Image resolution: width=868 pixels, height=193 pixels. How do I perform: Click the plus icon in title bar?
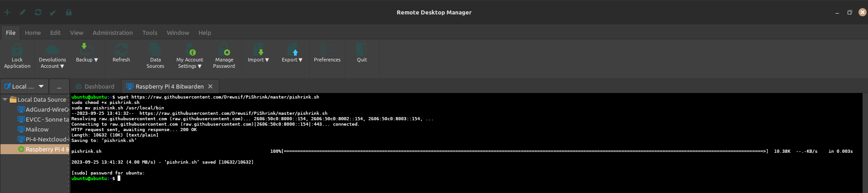point(7,12)
